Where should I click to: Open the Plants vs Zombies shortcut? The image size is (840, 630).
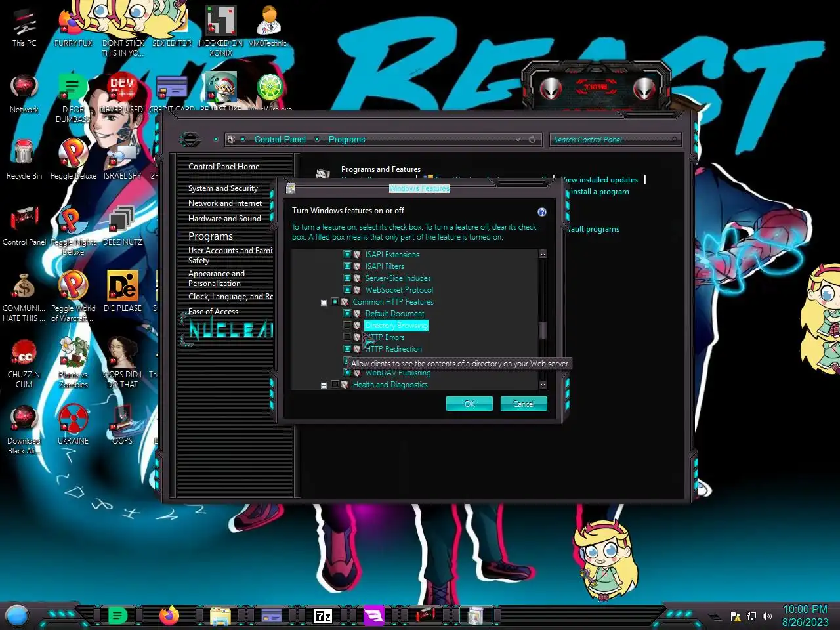click(x=73, y=363)
